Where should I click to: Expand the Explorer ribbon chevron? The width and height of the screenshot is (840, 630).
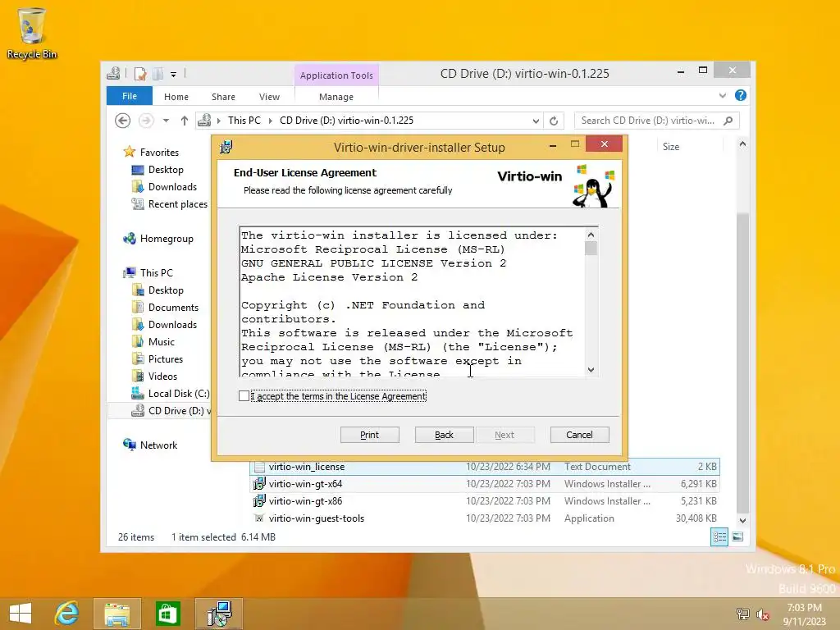click(x=723, y=95)
